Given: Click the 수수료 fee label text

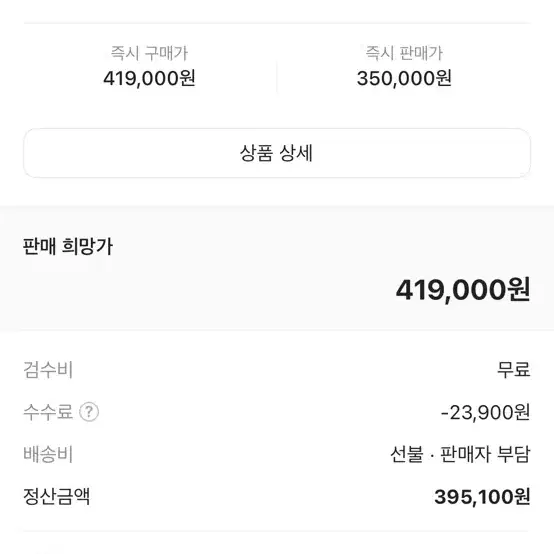Looking at the screenshot, I should tap(48, 412).
